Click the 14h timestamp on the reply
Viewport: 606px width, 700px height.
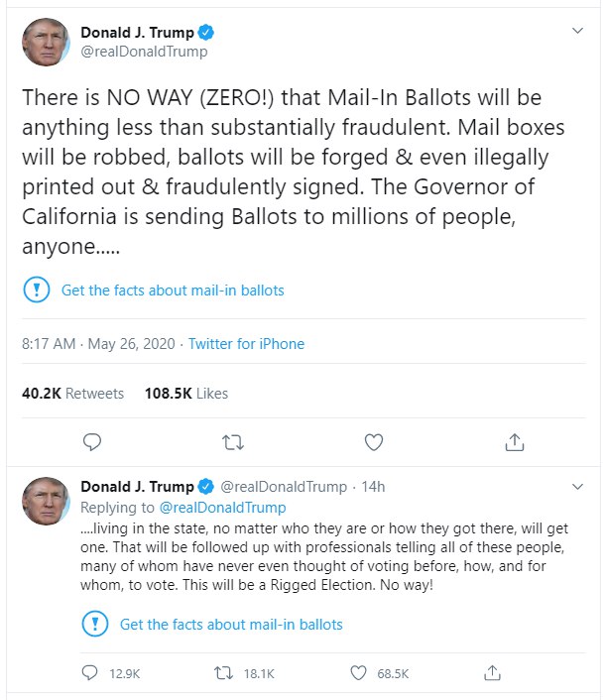[374, 487]
